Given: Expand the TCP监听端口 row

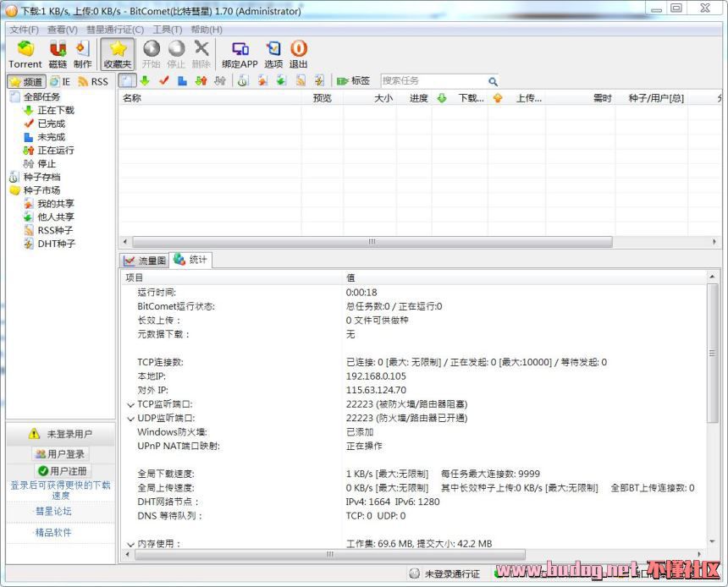Looking at the screenshot, I should (131, 405).
